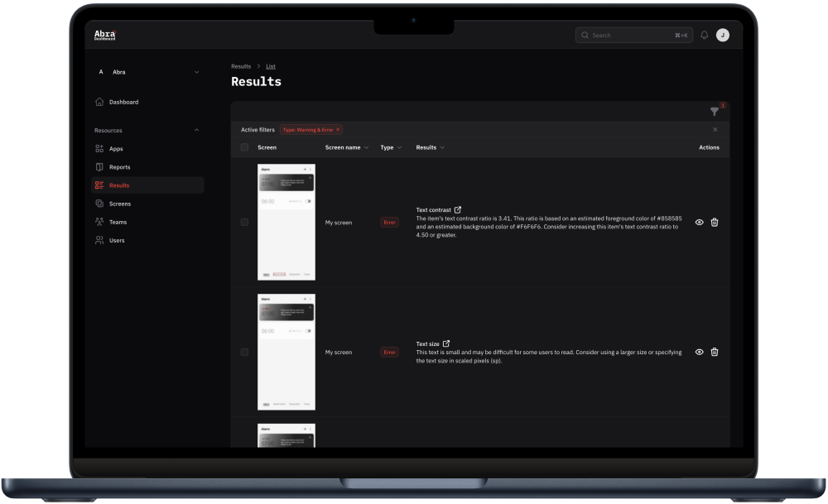Click My screen in Text contrast row

pyautogui.click(x=339, y=223)
